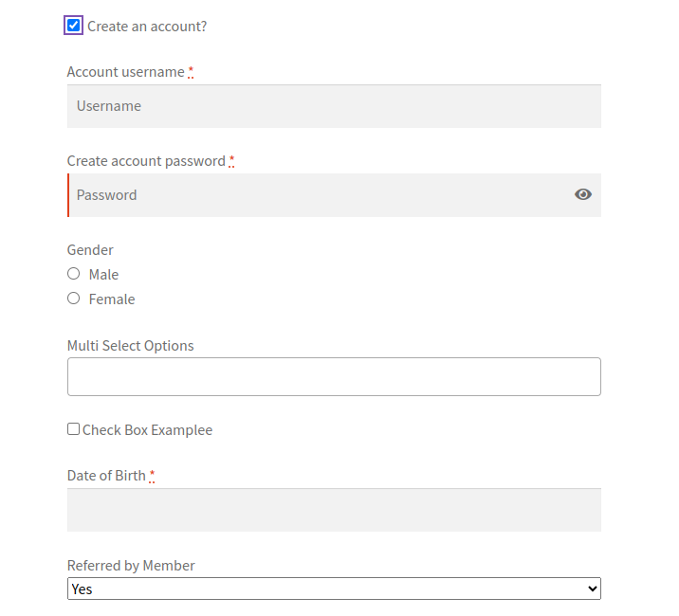Tick the 'Check Box Examplee' checkbox
The width and height of the screenshot is (679, 616).
coord(74,429)
